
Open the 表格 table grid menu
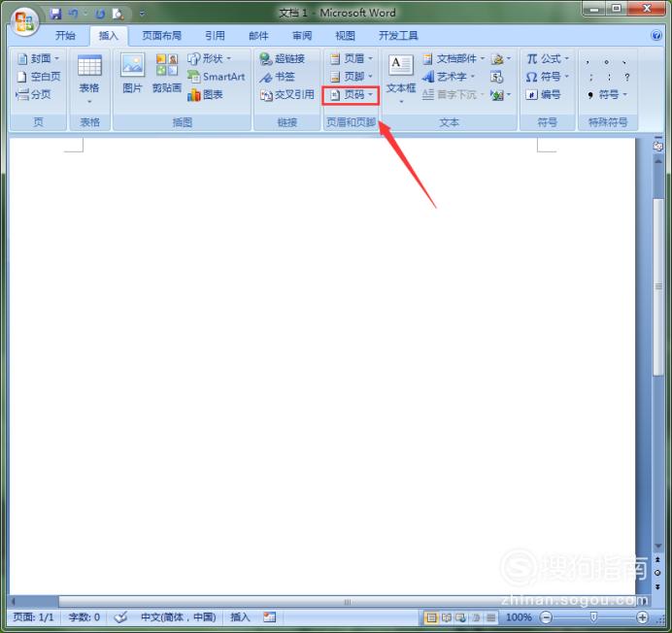[89, 80]
